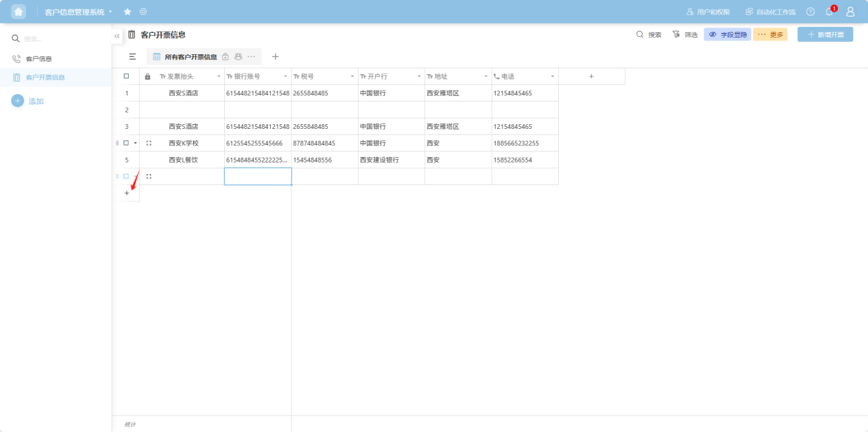Screen dimensions: 868x432
Task: Toggle field visibility with 字段显隐
Action: click(727, 34)
